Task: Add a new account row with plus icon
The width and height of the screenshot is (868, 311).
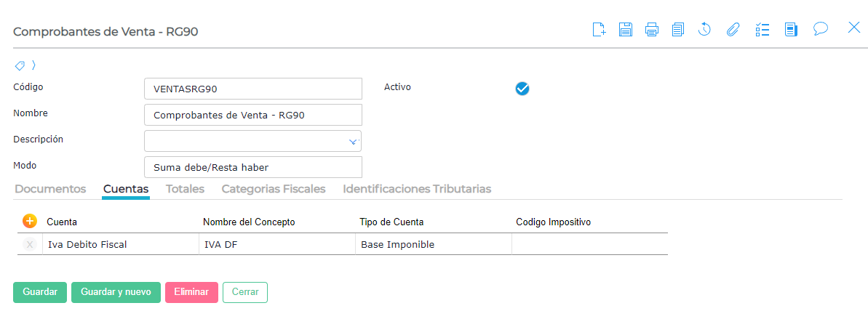Action: click(x=30, y=221)
